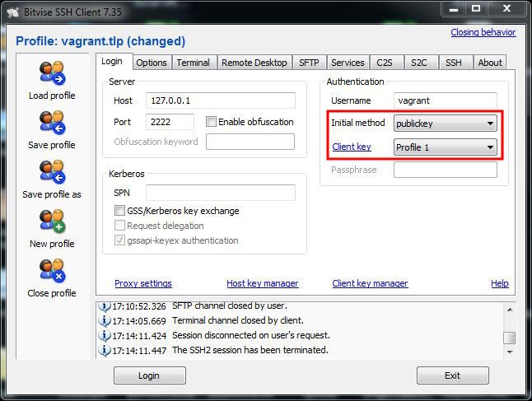Click log text 'Terminal channel closed by client.'
This screenshot has height=401, width=532.
coord(238,320)
